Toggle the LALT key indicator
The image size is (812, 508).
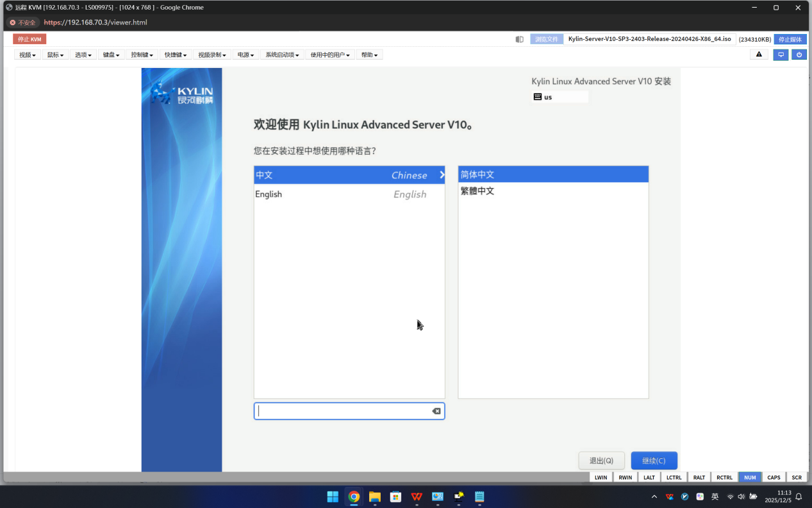649,477
